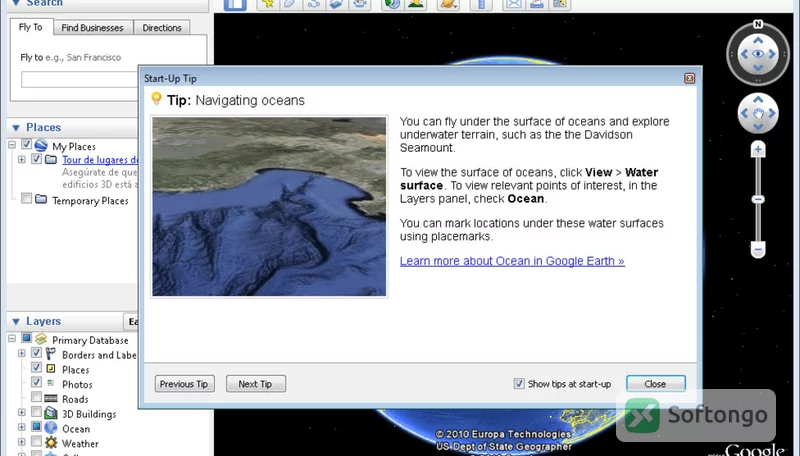Click the Next Tip button
The height and width of the screenshot is (456, 800).
pos(256,384)
